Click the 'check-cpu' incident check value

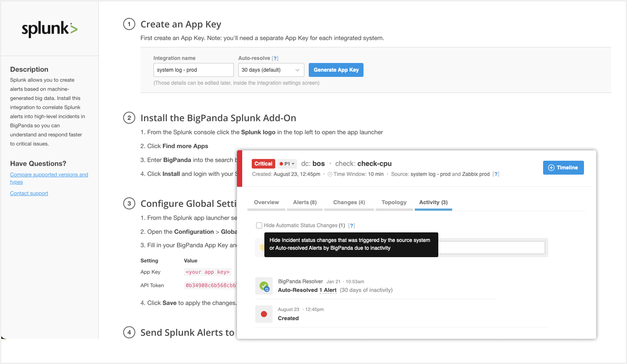374,164
